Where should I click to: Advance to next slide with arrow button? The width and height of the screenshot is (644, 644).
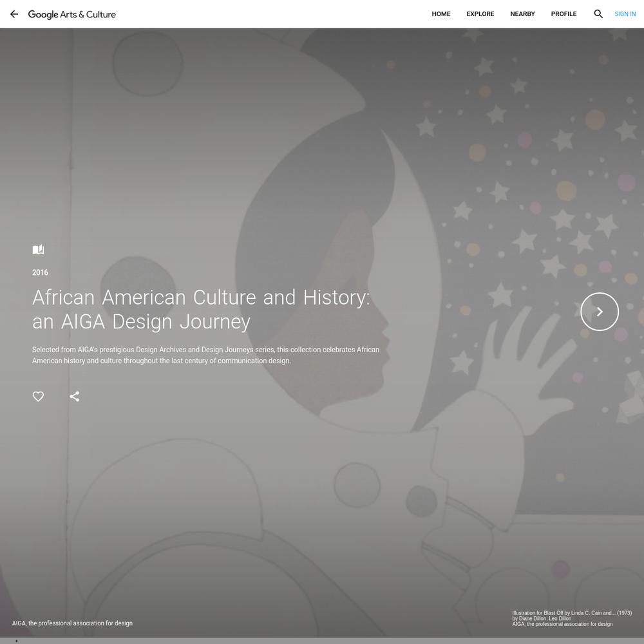(599, 312)
